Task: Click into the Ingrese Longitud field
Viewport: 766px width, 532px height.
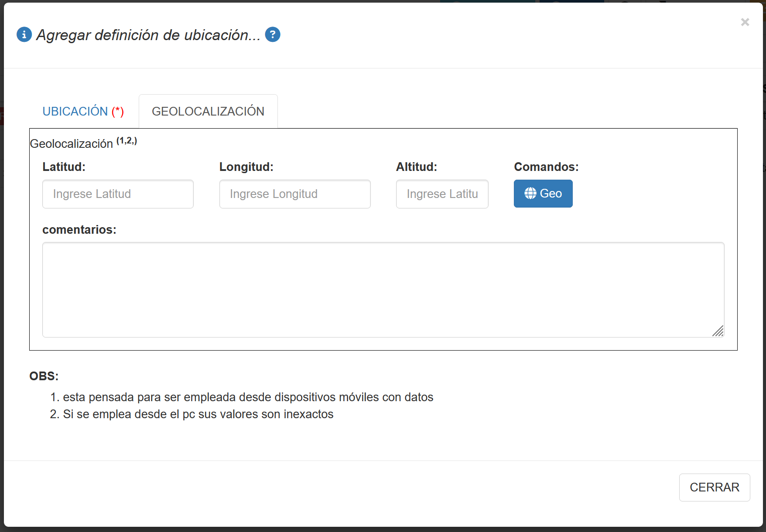Action: [x=294, y=194]
